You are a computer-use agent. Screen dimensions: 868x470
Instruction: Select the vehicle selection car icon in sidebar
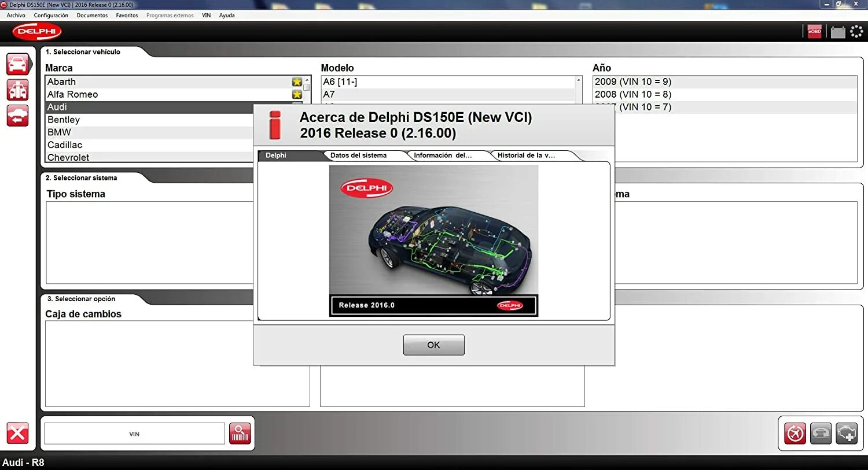(x=17, y=64)
